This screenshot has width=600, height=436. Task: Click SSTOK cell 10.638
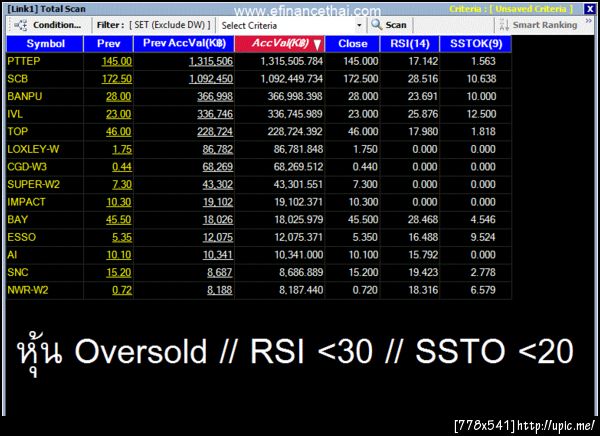pos(481,79)
